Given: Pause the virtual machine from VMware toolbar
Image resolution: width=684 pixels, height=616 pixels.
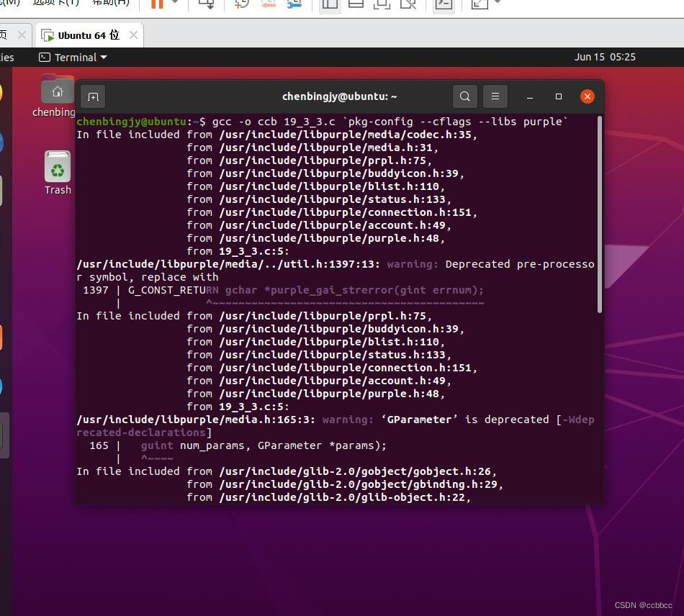Looking at the screenshot, I should pyautogui.click(x=157, y=4).
